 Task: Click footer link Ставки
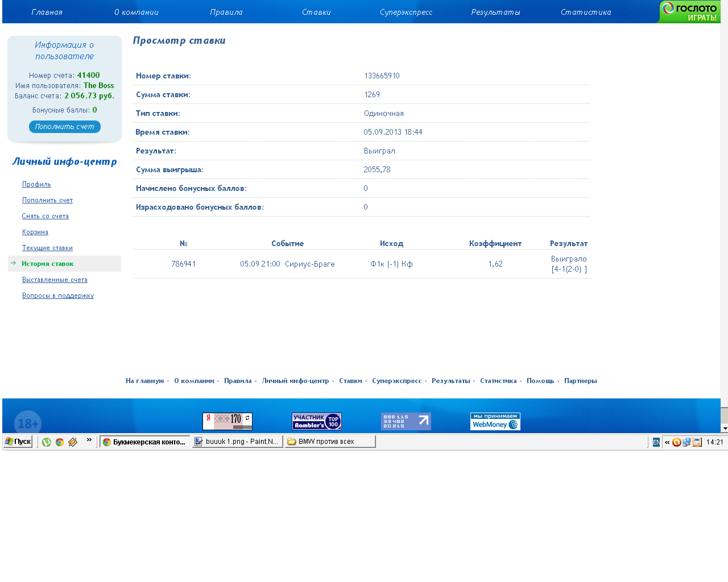click(x=350, y=381)
